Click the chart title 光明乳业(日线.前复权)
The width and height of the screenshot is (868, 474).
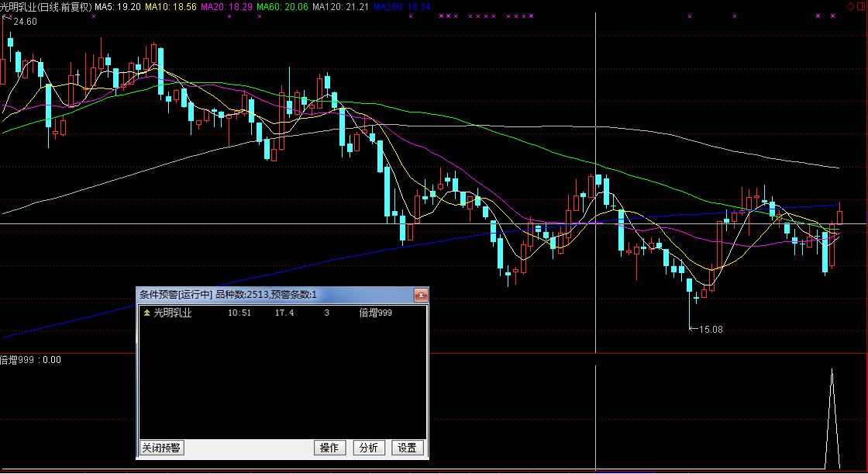tap(46, 7)
